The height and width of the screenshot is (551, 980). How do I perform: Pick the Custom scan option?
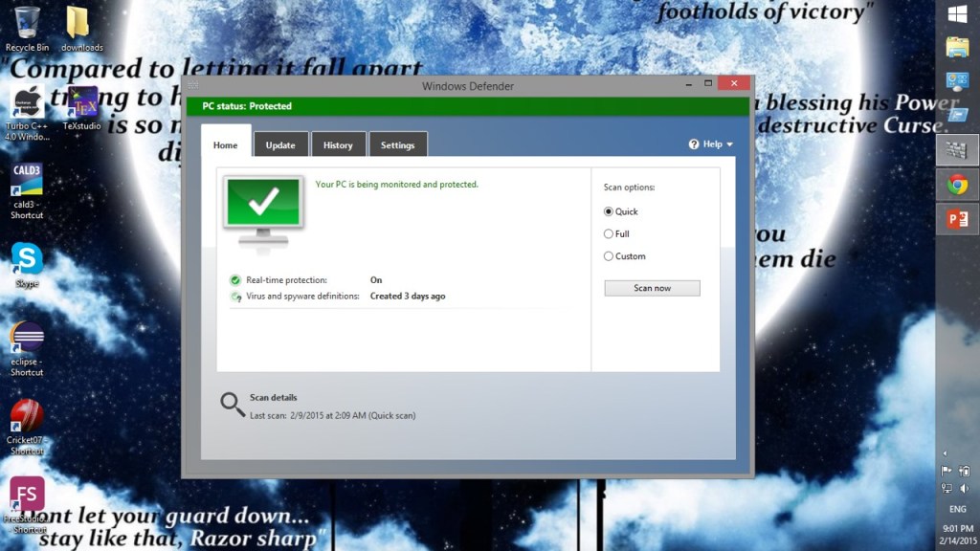click(x=609, y=256)
